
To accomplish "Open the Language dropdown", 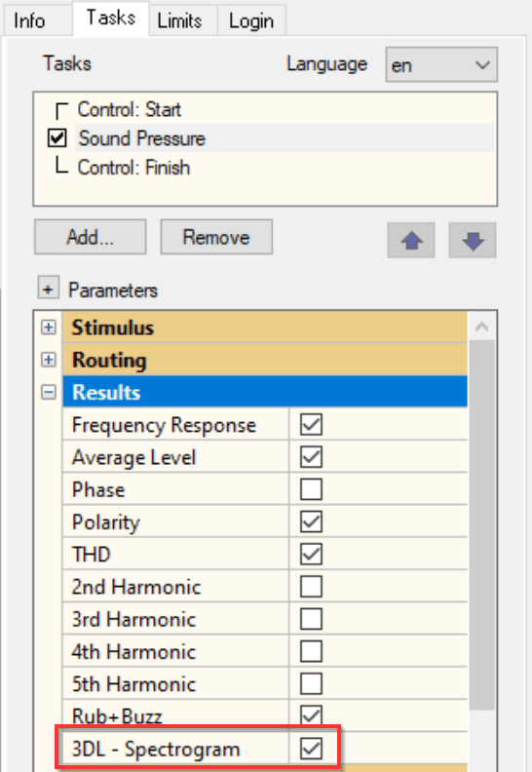I will pos(441,64).
